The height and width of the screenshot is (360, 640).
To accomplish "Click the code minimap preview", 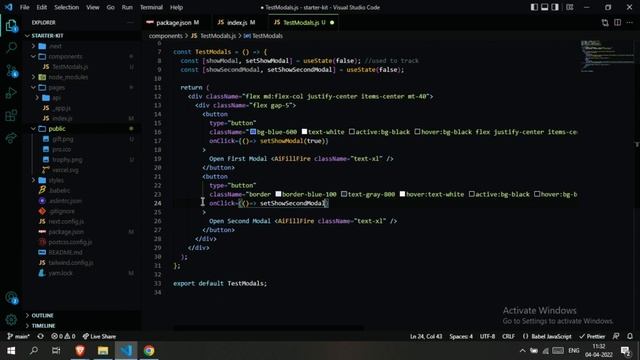I will [607, 55].
